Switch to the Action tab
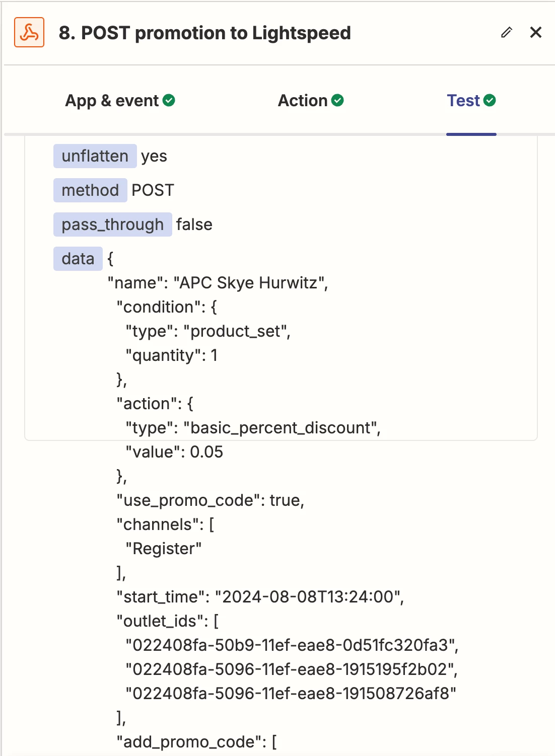Viewport: 555px width, 756px height. (x=311, y=101)
